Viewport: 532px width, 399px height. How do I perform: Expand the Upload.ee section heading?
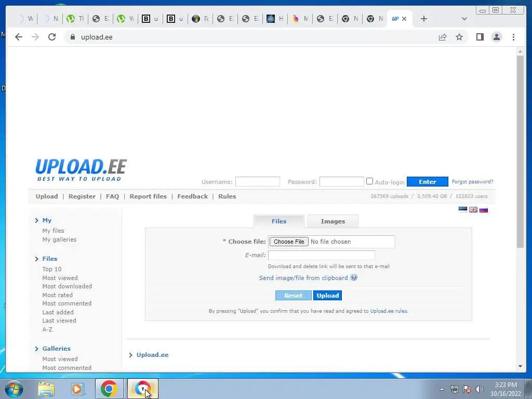pos(152,355)
